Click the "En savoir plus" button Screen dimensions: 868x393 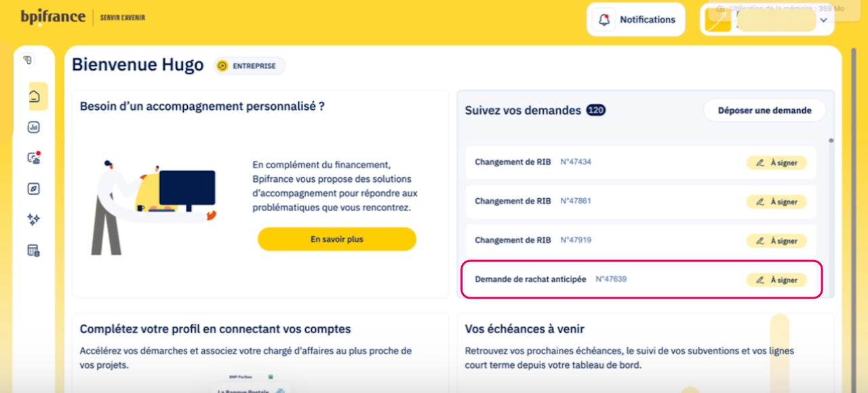tap(336, 239)
